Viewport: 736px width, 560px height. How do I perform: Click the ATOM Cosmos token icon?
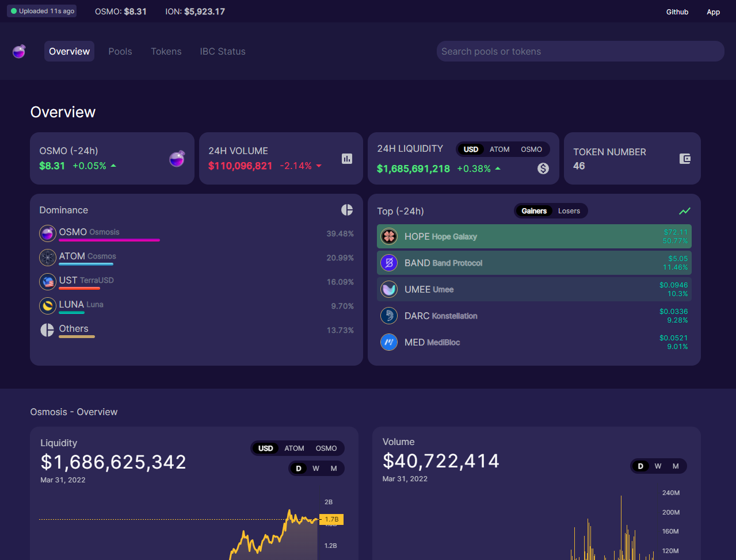point(47,258)
